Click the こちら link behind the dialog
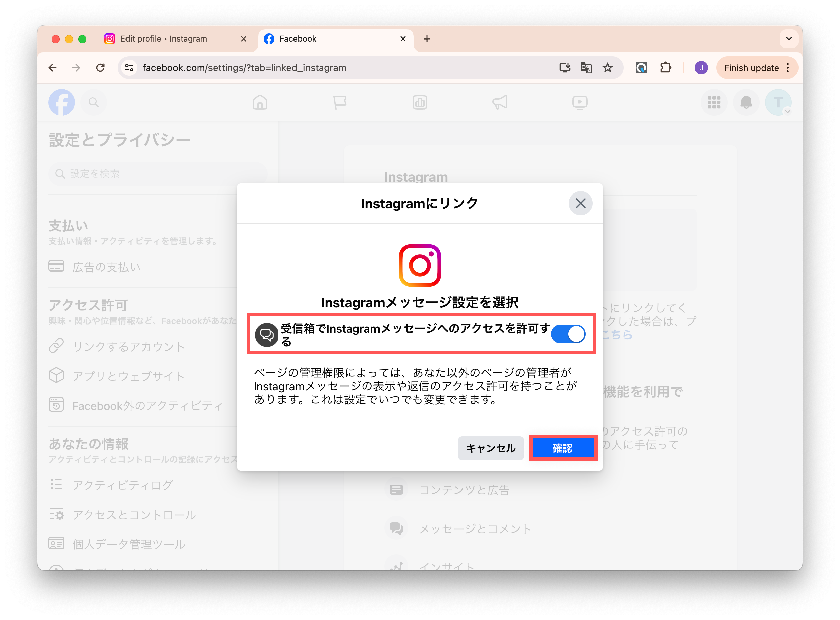840x620 pixels. coord(618,335)
